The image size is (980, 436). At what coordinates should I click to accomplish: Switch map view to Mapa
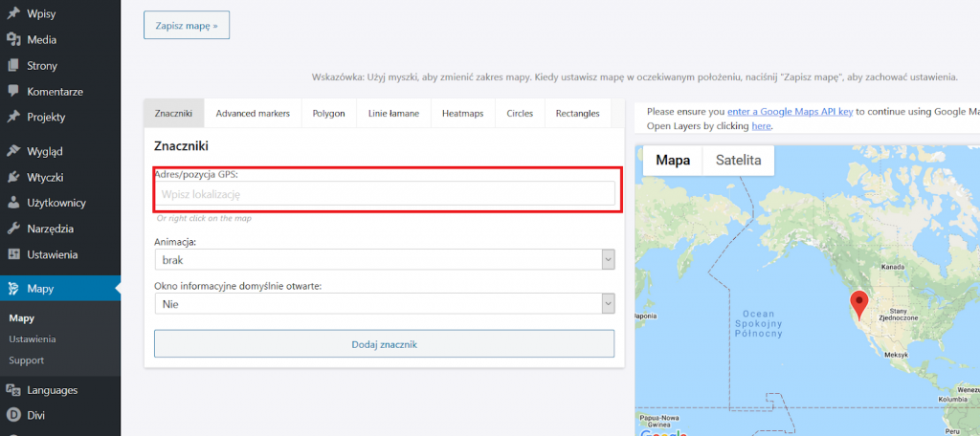[x=673, y=161]
